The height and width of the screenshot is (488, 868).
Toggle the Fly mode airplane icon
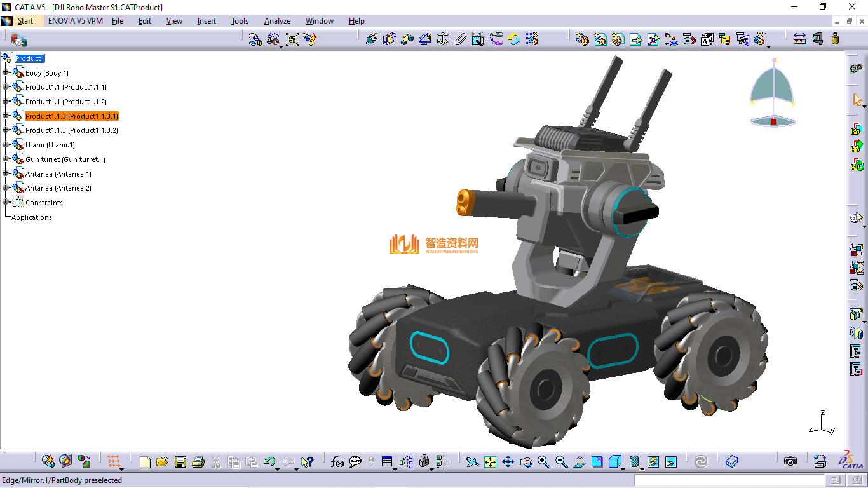472,462
